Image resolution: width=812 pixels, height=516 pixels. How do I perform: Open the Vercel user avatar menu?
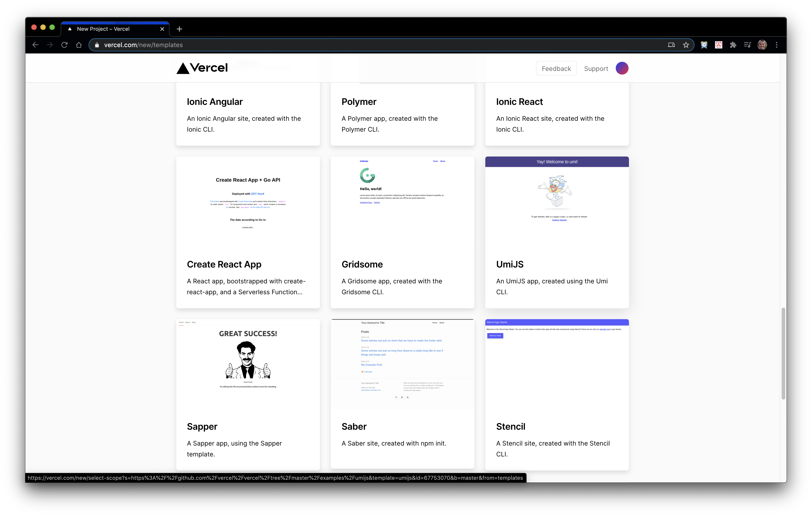tap(622, 68)
